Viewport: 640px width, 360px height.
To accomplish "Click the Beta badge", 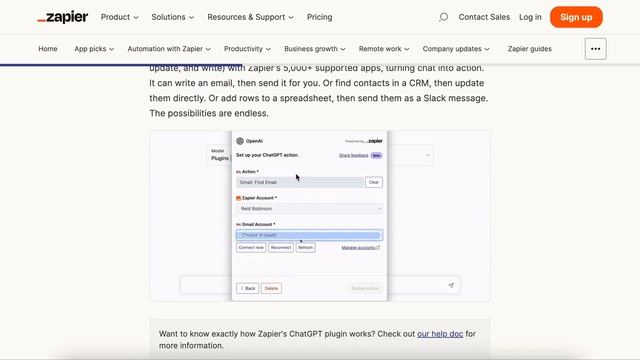I will 376,156.
